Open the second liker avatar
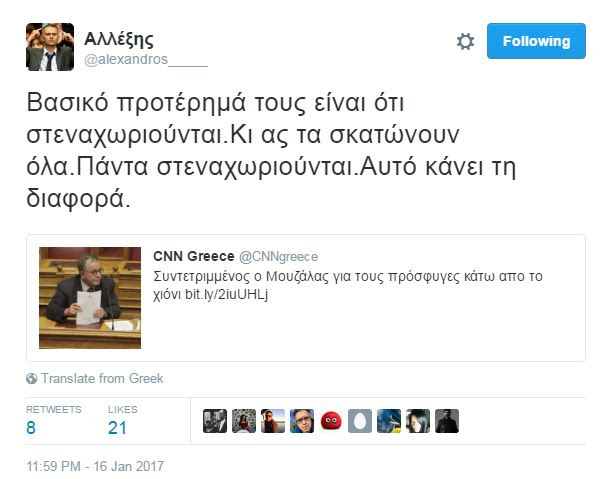Image resolution: width=606 pixels, height=479 pixels. click(244, 421)
